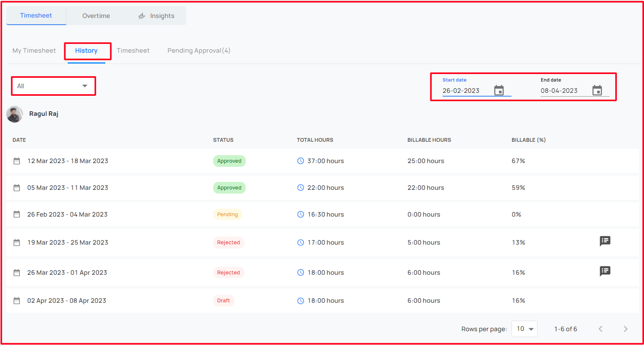The image size is (644, 345).
Task: Click Pending status badge for 26 Feb week
Action: [227, 215]
